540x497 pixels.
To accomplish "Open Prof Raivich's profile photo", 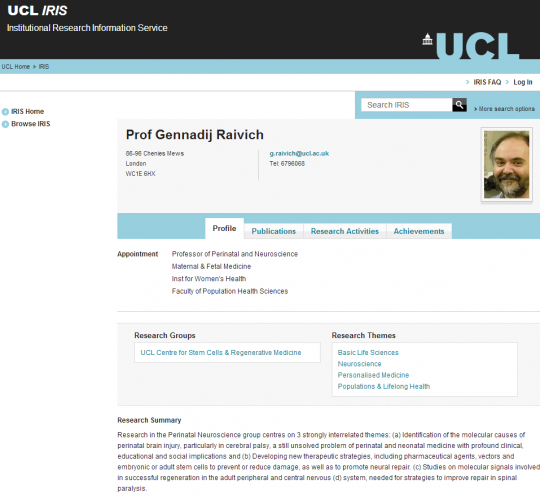I will click(506, 164).
